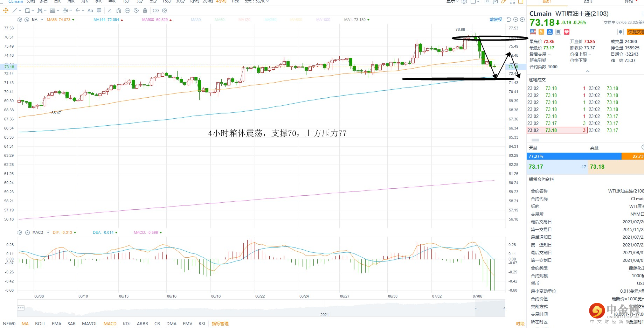Enable the faded MA60 line
The height and width of the screenshot is (328, 644).
[x=220, y=20]
